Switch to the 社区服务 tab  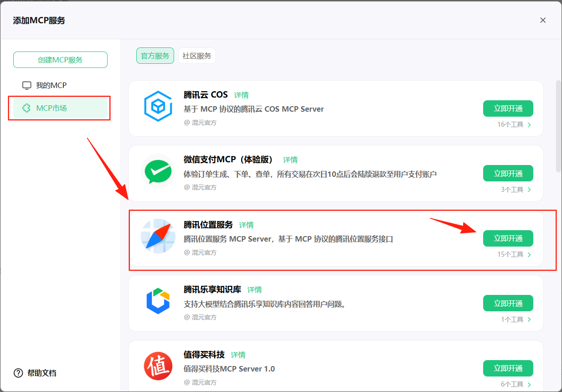197,56
